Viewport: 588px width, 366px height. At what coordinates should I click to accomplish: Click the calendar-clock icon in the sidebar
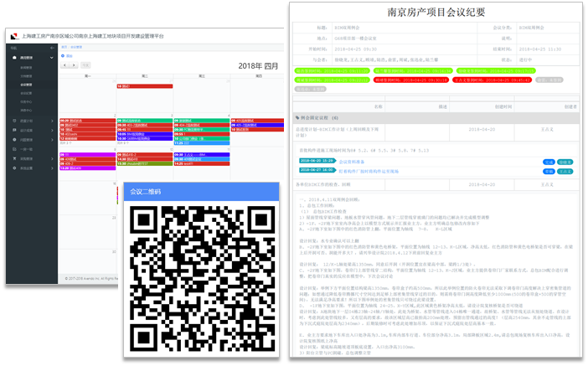14,121
